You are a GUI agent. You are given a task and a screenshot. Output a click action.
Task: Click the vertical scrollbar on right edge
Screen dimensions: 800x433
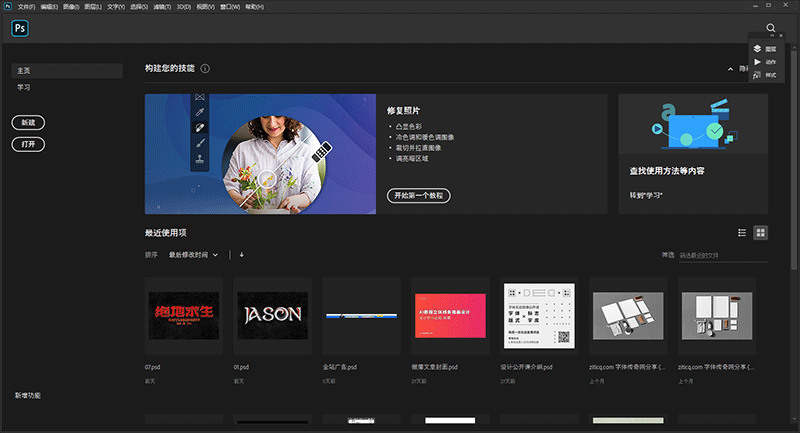[794, 158]
